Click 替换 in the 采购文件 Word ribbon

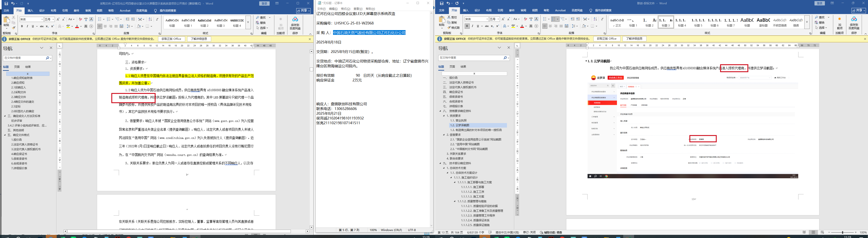(260, 23)
